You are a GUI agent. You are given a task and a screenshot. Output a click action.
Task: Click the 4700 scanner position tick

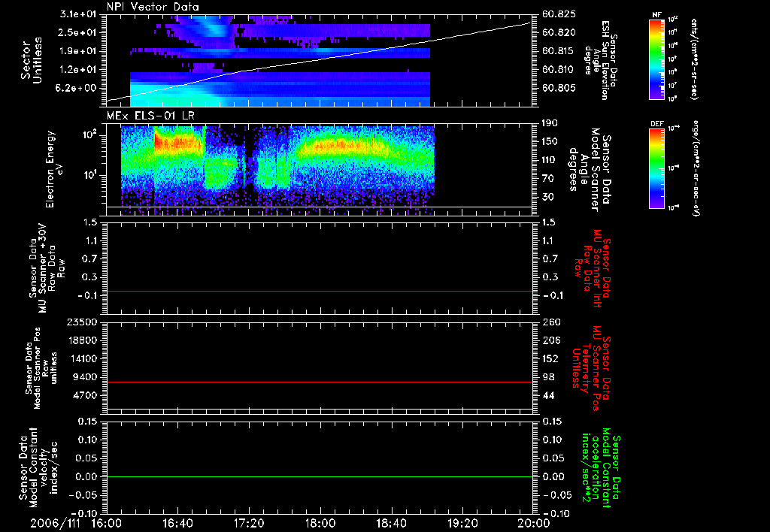85,395
